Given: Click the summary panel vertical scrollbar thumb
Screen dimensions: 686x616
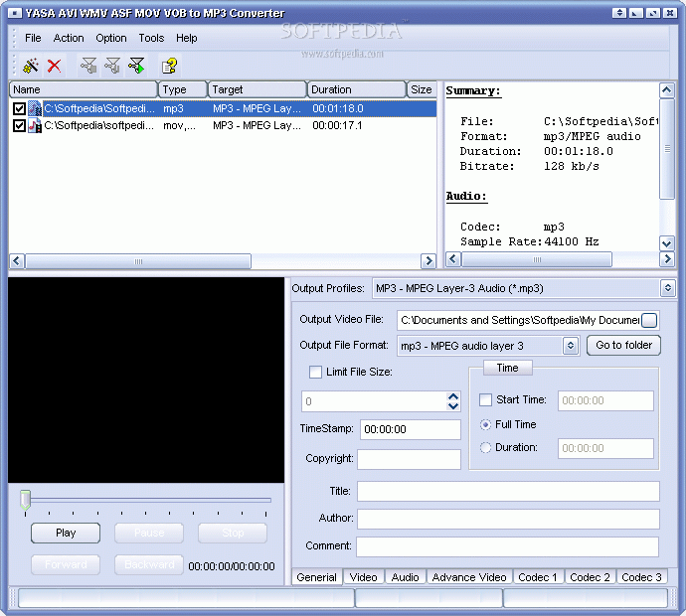Looking at the screenshot, I should coord(667,149).
